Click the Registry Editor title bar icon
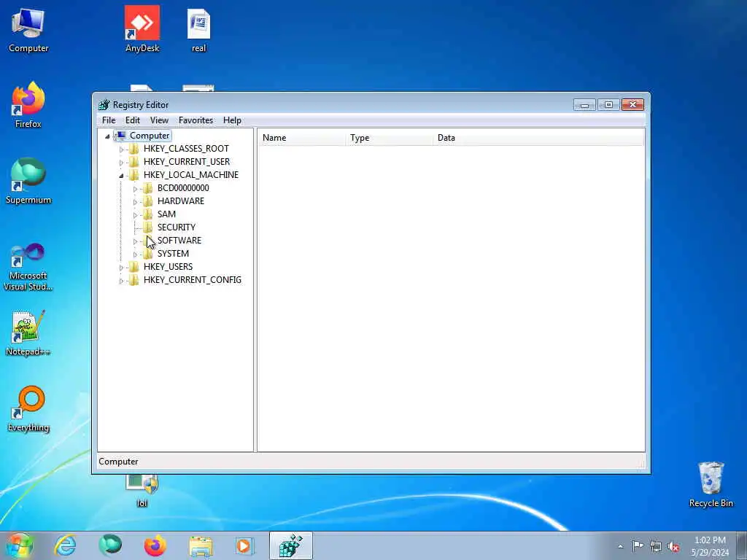Image resolution: width=747 pixels, height=560 pixels. click(104, 105)
